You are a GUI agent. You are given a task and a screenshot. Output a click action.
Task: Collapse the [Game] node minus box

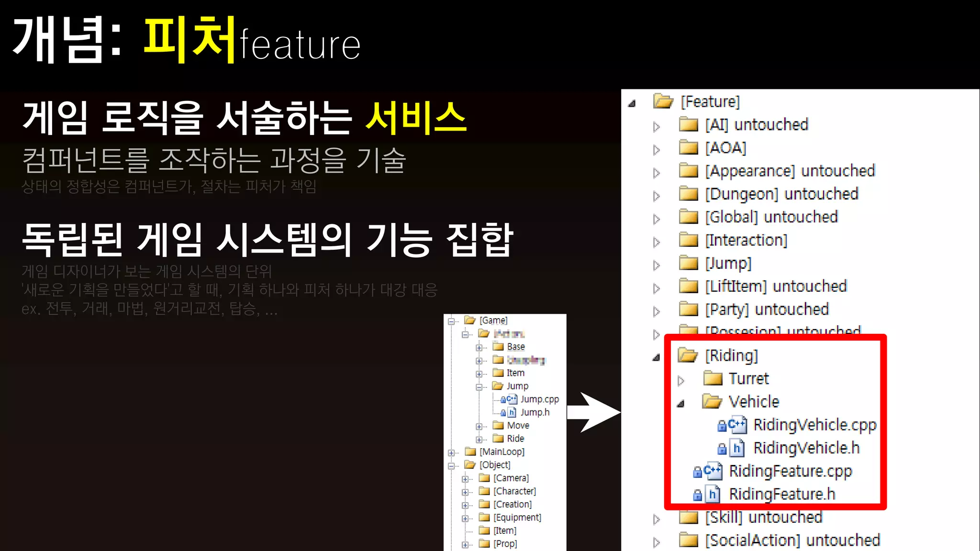451,321
